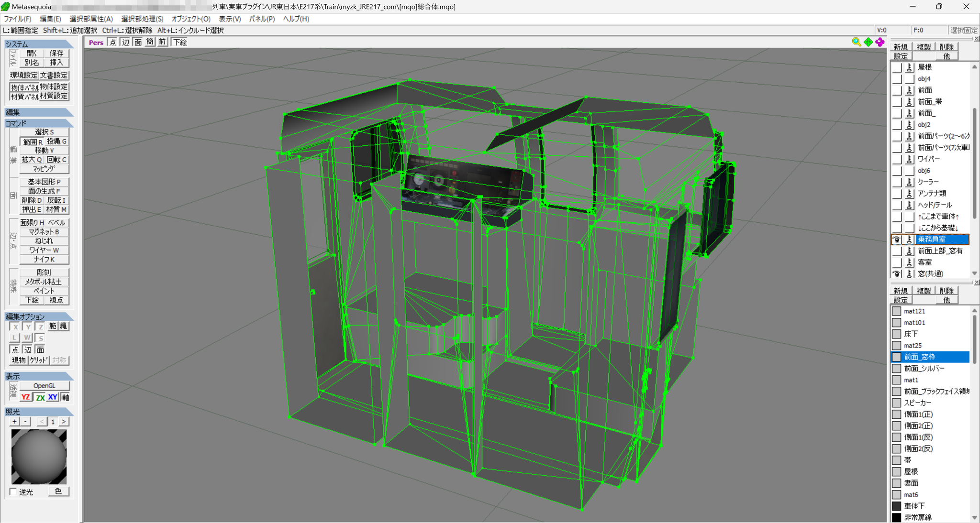Collapse the システム panel section
The height and width of the screenshot is (523, 980).
(39, 44)
